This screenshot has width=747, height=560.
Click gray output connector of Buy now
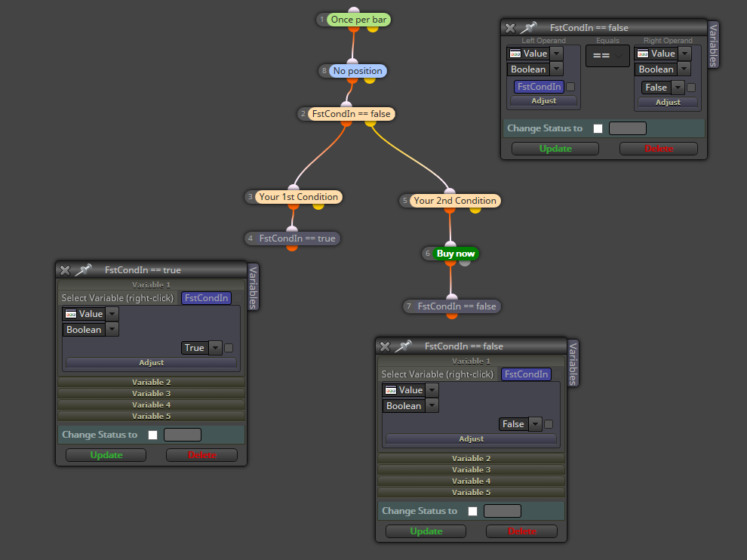[x=465, y=262]
